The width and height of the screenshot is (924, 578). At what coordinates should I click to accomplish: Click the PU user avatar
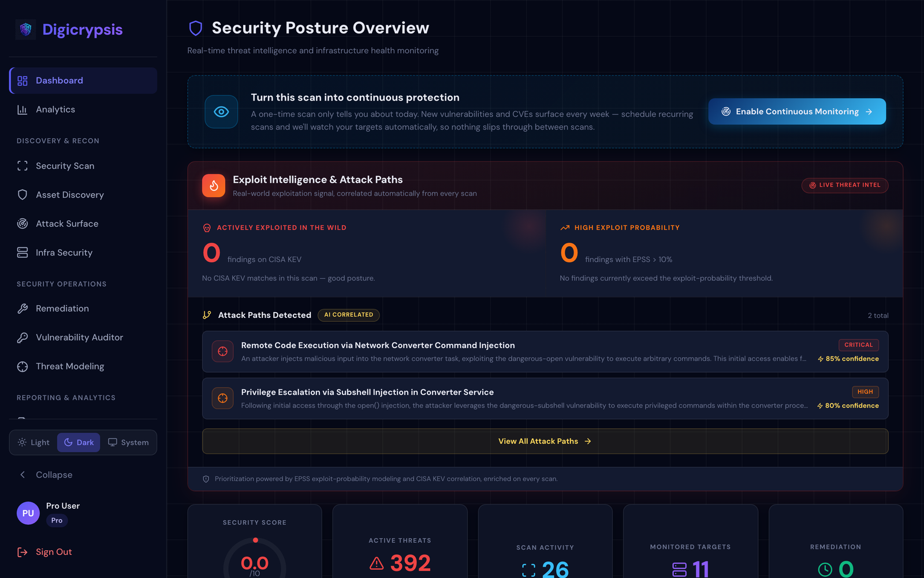(x=28, y=513)
